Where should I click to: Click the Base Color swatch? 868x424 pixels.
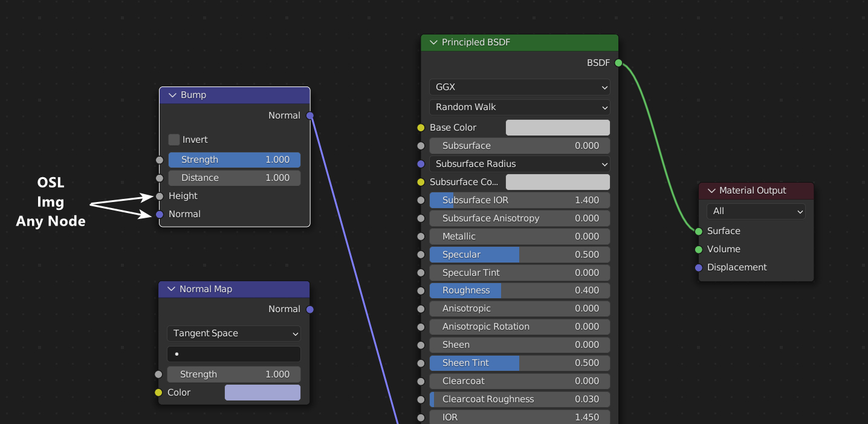click(x=557, y=128)
